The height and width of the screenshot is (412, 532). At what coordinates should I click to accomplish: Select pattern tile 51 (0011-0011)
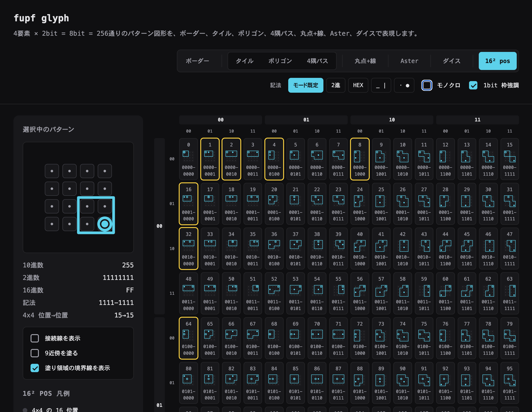(253, 293)
